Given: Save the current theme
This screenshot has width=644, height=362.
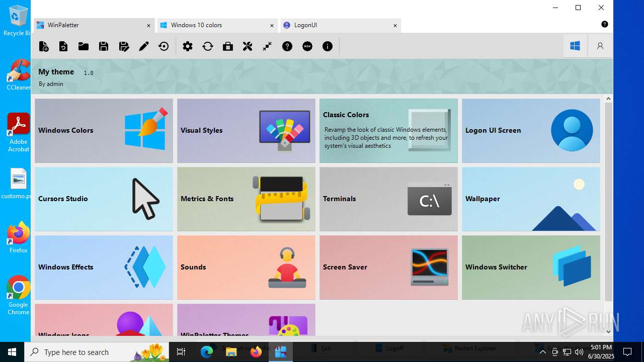Looking at the screenshot, I should [x=104, y=46].
